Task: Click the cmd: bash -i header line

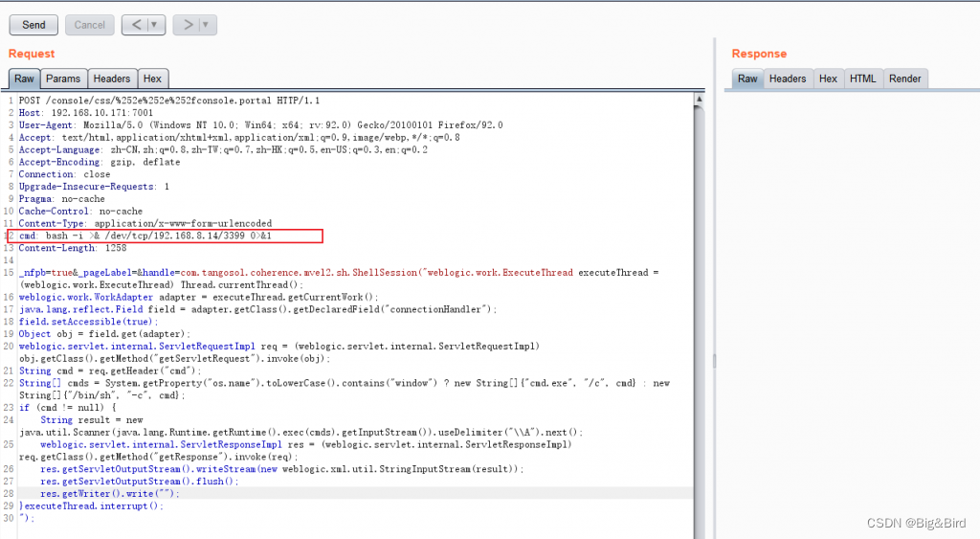Action: click(145, 236)
